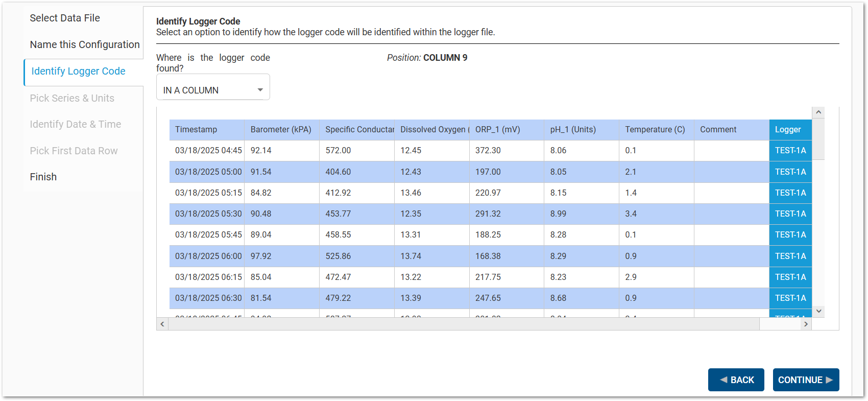Select the Dissolved Oxygen column header
Image resolution: width=868 pixels, height=401 pixels.
point(432,130)
